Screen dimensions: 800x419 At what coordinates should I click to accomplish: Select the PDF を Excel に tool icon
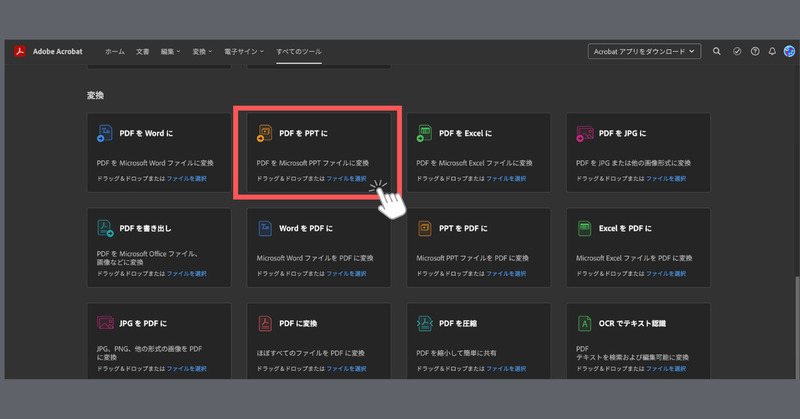point(424,133)
